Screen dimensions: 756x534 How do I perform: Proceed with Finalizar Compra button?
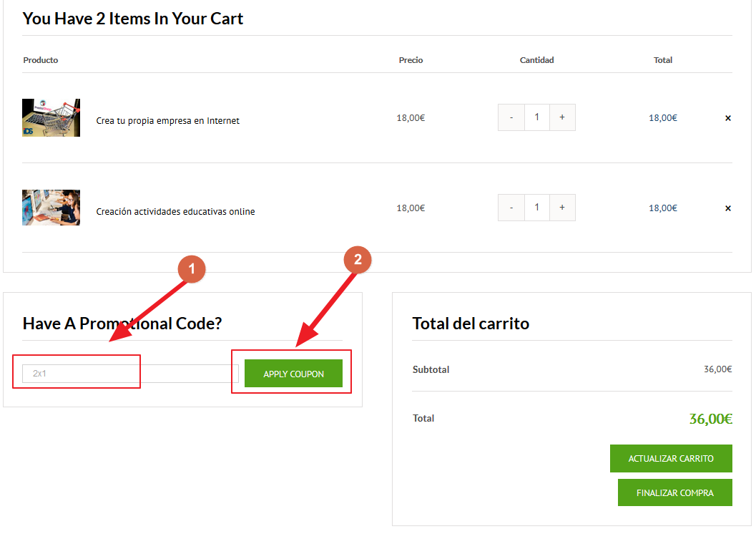675,493
